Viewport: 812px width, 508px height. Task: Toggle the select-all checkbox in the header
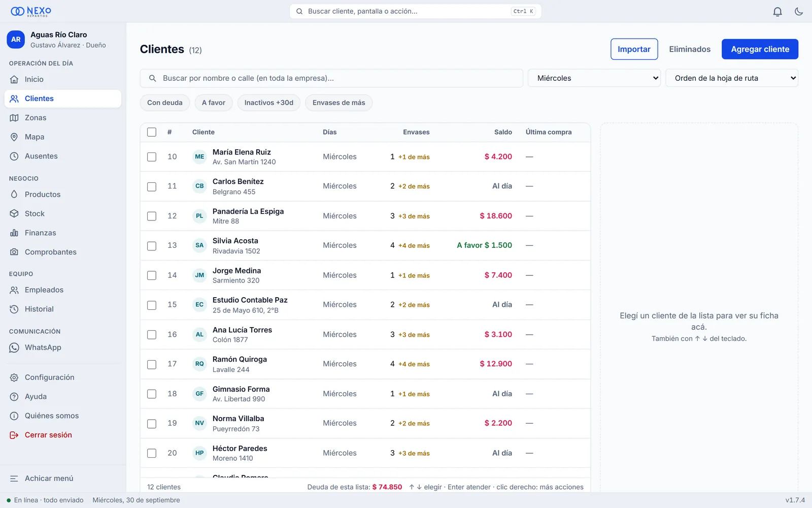point(152,132)
